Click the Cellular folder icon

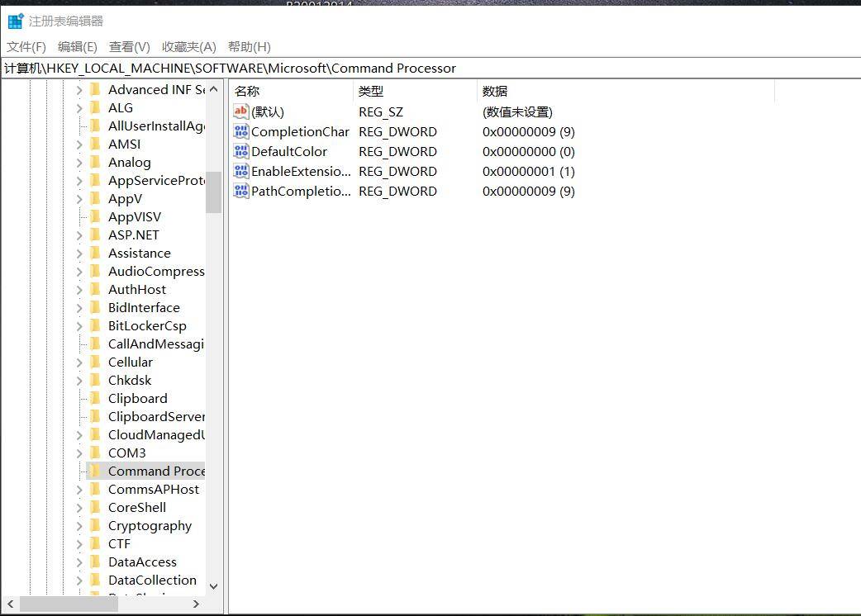point(95,362)
